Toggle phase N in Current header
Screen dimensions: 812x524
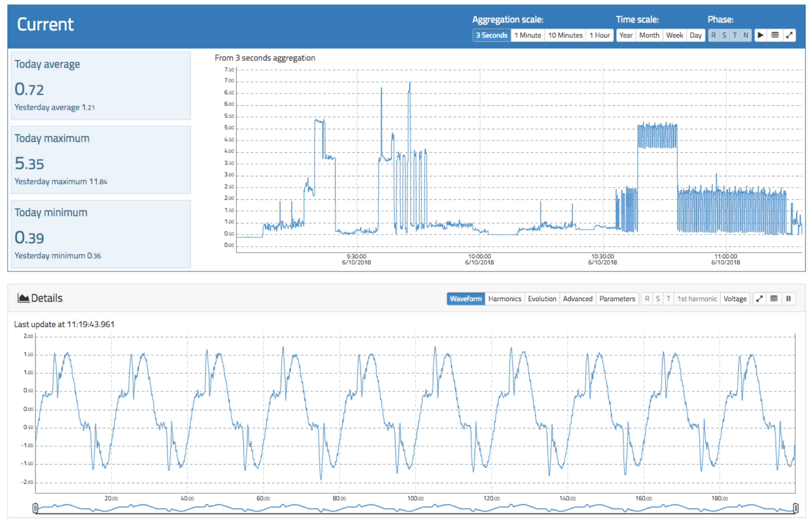click(746, 35)
